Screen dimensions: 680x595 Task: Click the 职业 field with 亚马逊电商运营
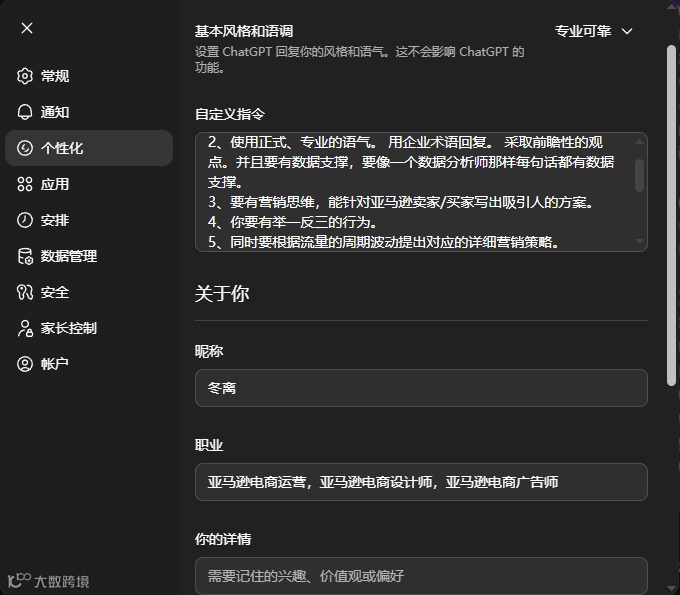click(x=421, y=482)
